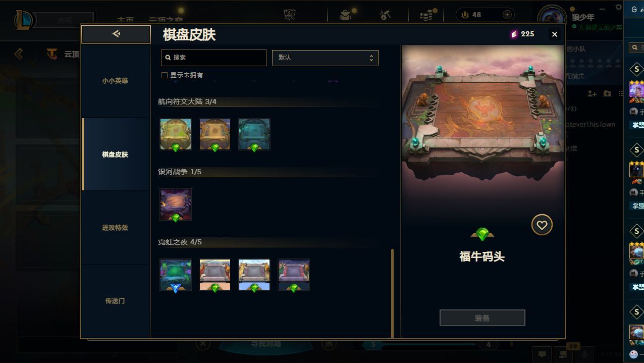
Task: Click the 装备 equip button
Action: pos(482,318)
